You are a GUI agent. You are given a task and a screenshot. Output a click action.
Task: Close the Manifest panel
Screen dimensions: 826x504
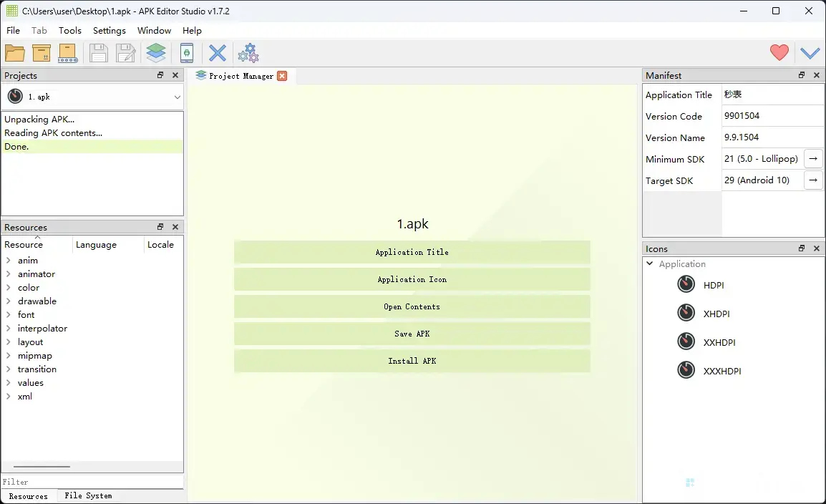pos(817,75)
